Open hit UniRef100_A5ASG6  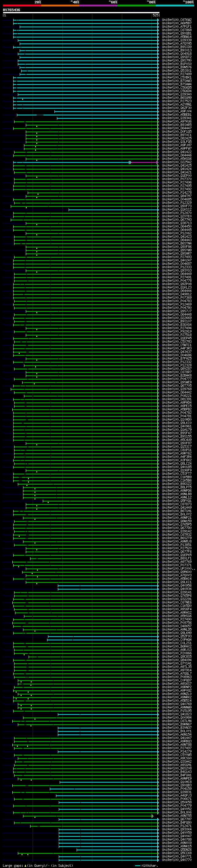(x=177, y=159)
